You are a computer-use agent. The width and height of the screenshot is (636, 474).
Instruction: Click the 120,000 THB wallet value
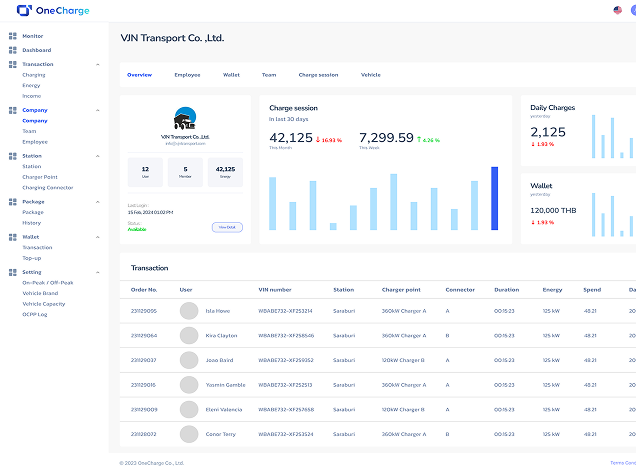coord(553,210)
